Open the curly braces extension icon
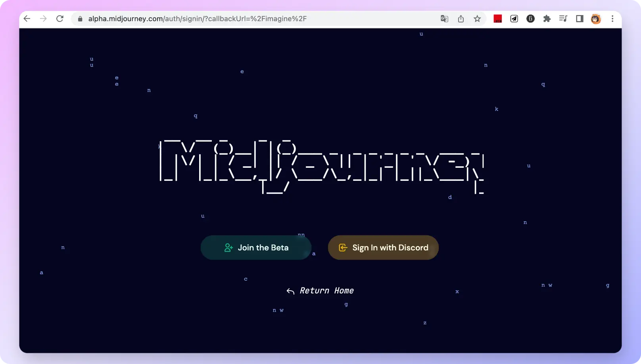Viewport: 641px width, 364px height. [530, 19]
